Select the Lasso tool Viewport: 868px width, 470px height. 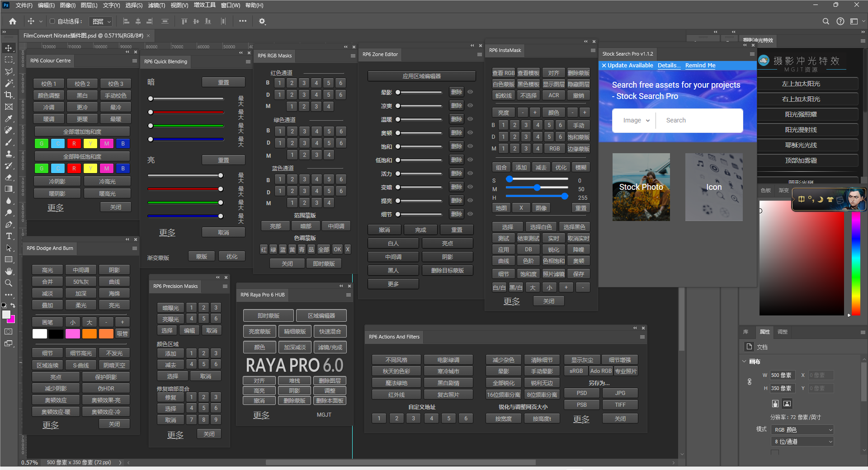point(9,71)
